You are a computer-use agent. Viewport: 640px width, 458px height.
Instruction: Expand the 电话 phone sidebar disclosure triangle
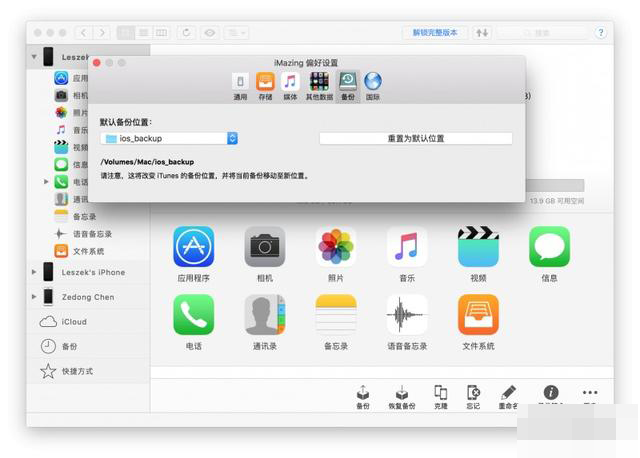(46, 182)
